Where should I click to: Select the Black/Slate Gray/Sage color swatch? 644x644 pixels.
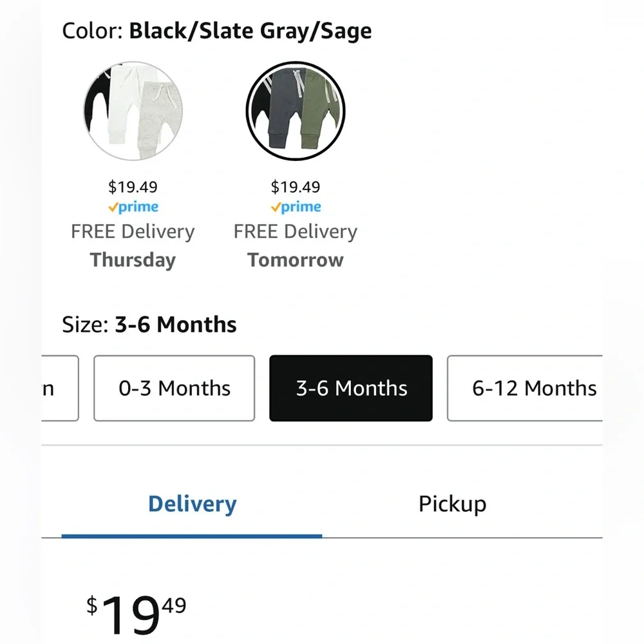pyautogui.click(x=296, y=109)
